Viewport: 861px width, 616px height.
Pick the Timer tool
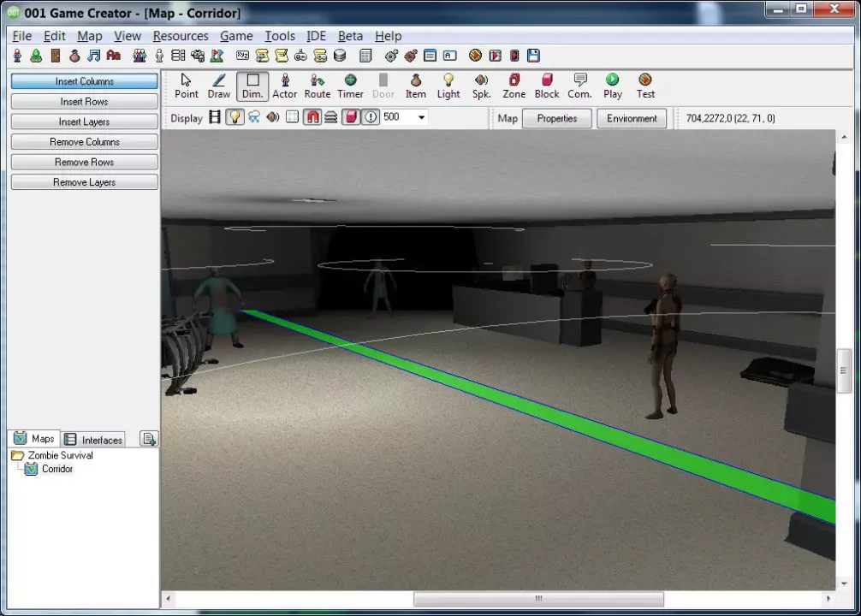coord(350,86)
